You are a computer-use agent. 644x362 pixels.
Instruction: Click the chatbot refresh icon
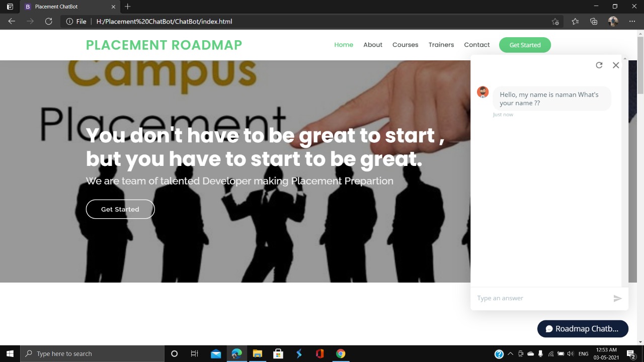[x=599, y=65]
